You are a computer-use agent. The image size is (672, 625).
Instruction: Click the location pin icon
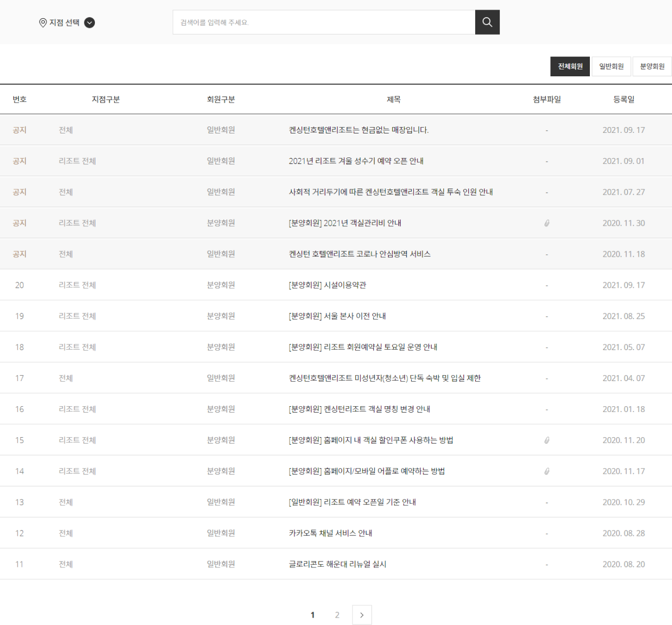(43, 22)
